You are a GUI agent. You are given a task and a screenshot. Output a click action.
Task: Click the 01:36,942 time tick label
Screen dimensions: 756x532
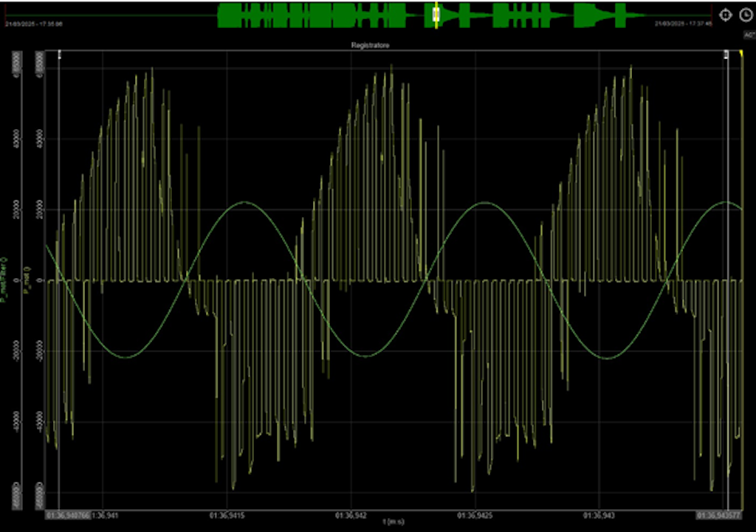[x=351, y=516]
